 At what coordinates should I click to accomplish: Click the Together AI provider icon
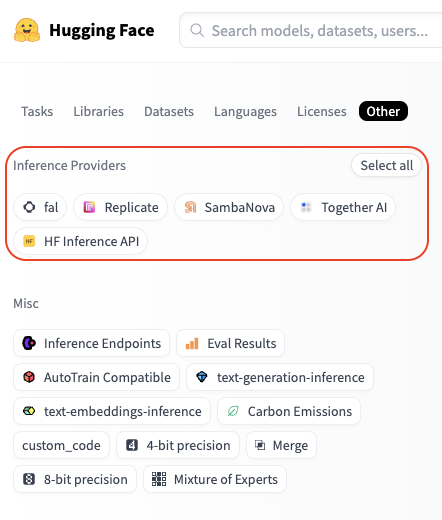point(306,207)
